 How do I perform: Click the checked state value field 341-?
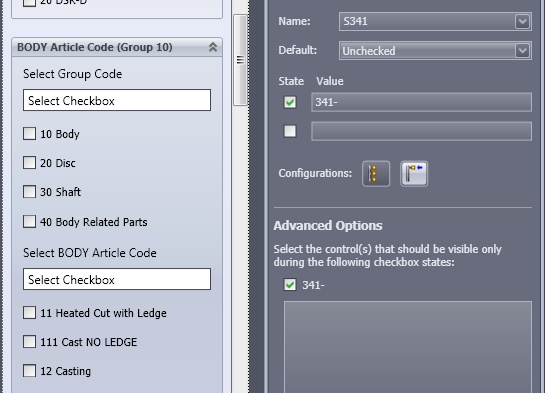(421, 102)
